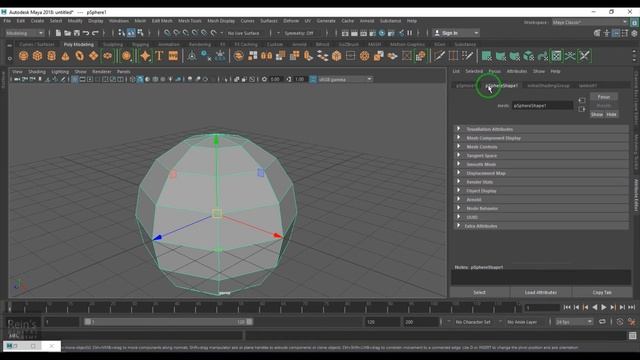The height and width of the screenshot is (360, 640).
Task: Click the New Scene icon
Action: point(58,33)
